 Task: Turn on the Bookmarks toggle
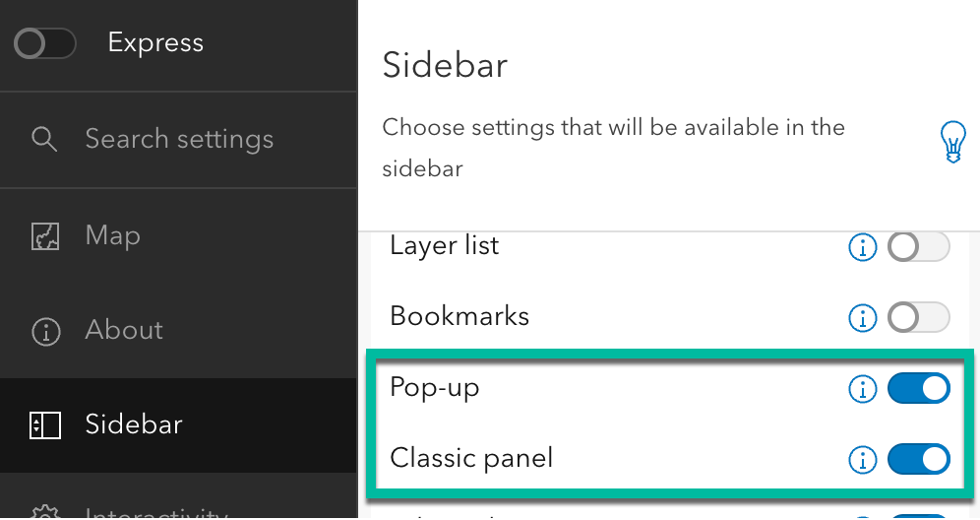pos(919,318)
